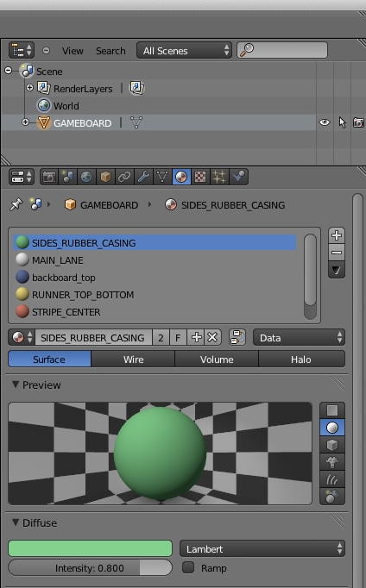Select the STRIPE_CENTER material slot

tap(155, 311)
